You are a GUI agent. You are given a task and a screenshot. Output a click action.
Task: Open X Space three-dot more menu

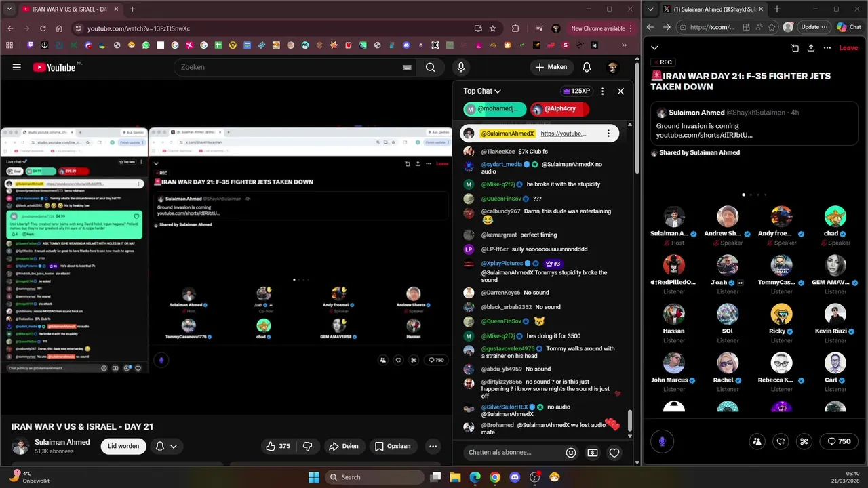(827, 48)
